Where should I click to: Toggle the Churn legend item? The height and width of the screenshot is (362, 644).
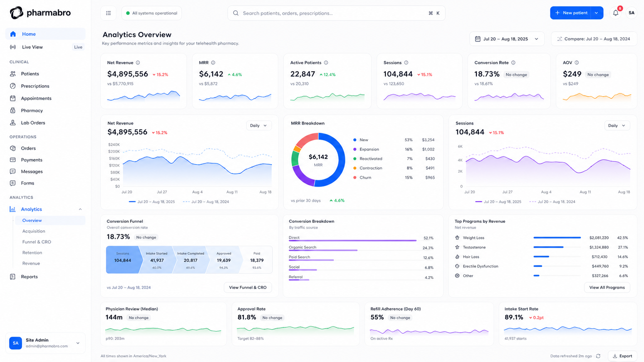point(362,177)
